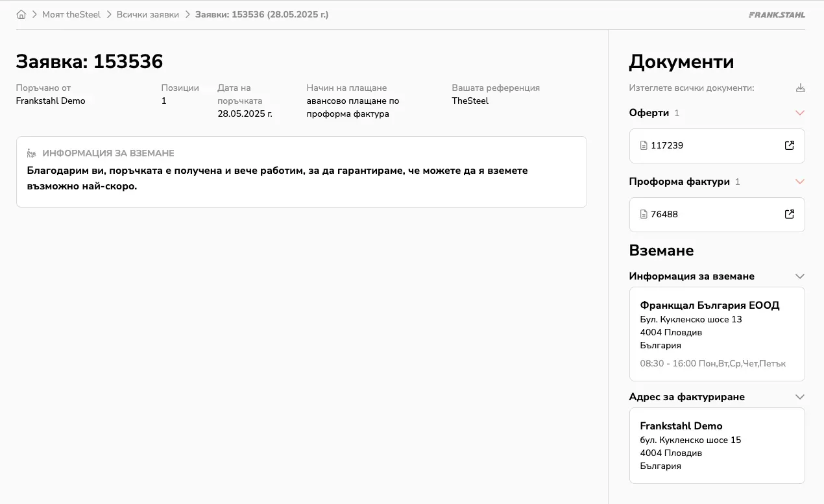Open proforma invoice 76488 external link icon

coord(789,214)
